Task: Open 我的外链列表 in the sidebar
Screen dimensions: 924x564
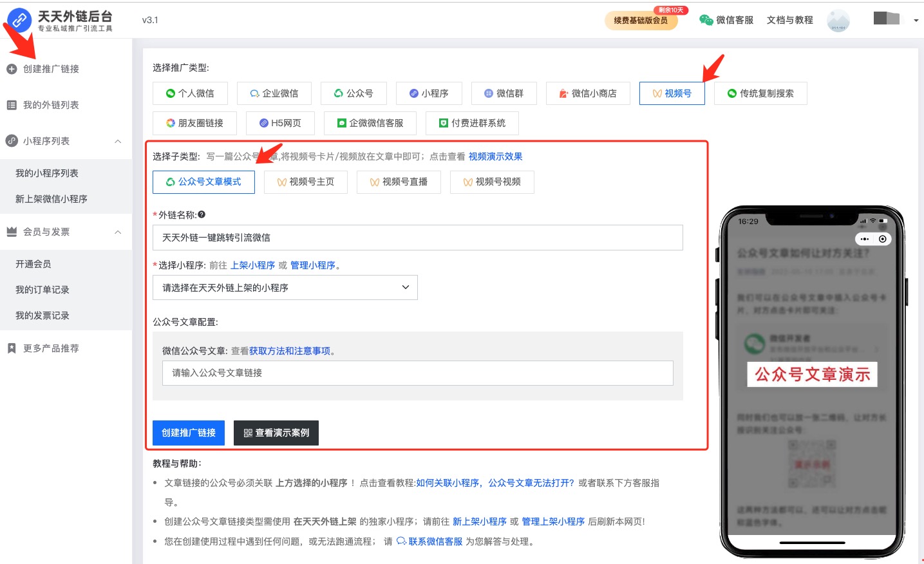Action: tap(50, 105)
